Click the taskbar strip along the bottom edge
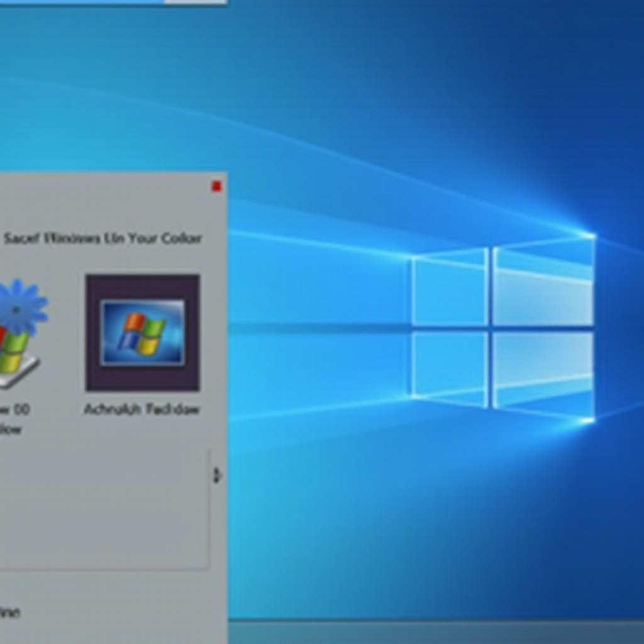This screenshot has width=644, height=644. pyautogui.click(x=434, y=632)
